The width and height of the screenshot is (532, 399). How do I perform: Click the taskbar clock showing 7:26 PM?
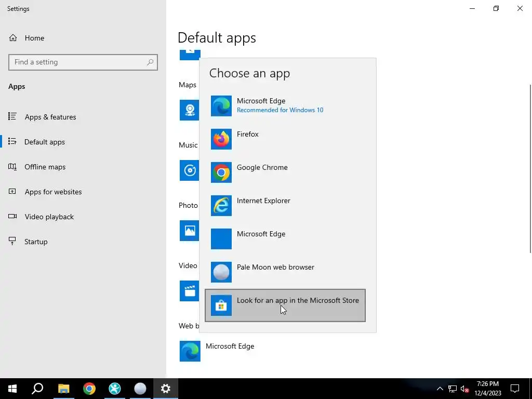[487, 389]
